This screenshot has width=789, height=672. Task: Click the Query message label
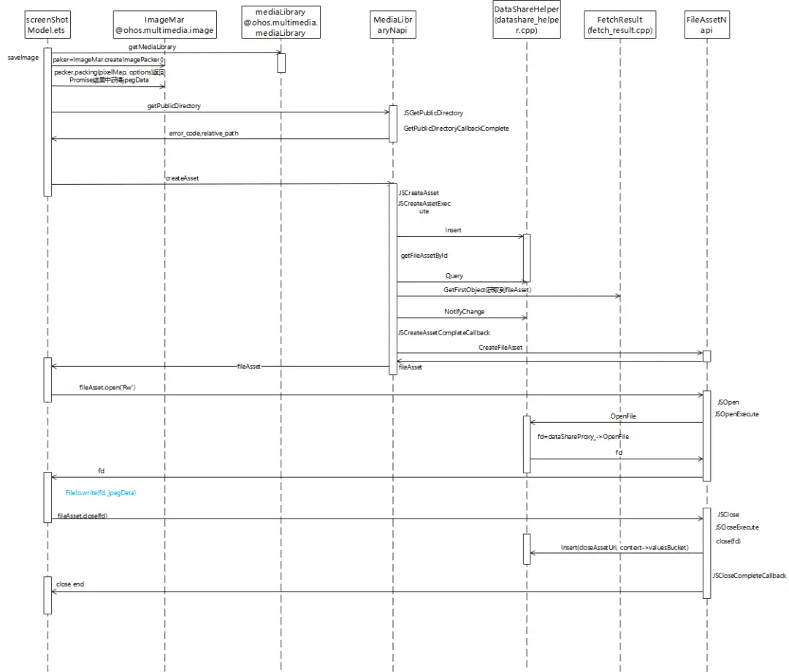[454, 275]
